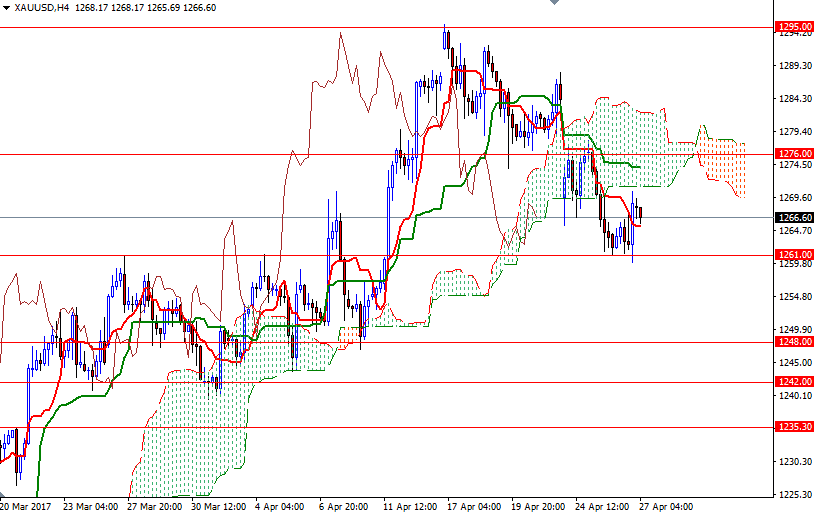Image resolution: width=814 pixels, height=514 pixels.
Task: Select the red 1248.00 price level label
Action: click(794, 342)
